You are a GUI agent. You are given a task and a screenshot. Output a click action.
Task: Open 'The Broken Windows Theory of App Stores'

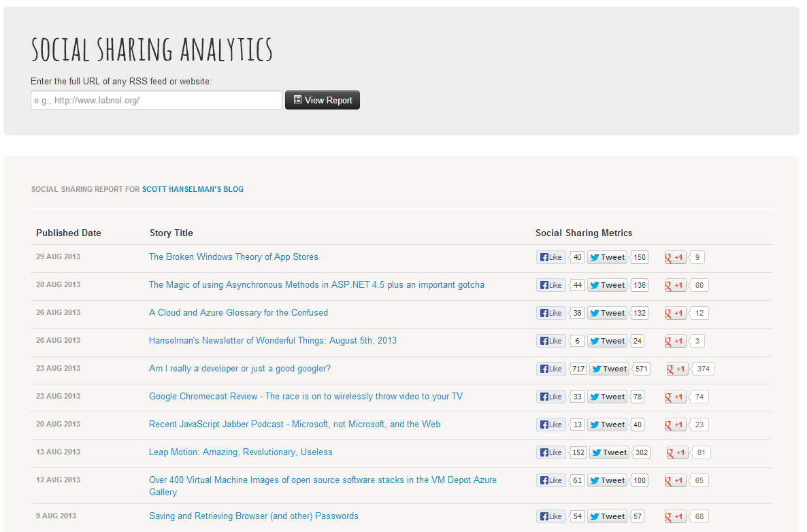pos(233,256)
